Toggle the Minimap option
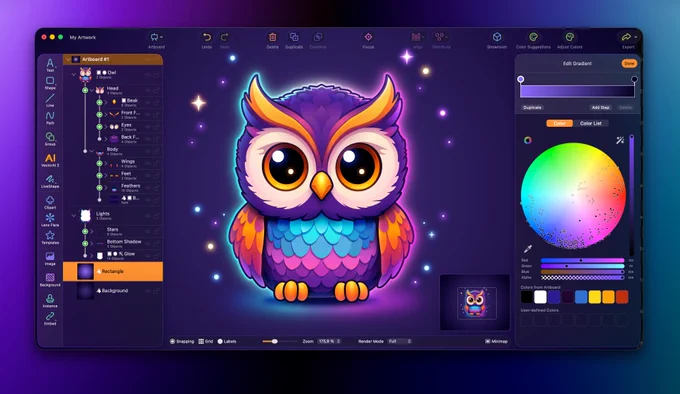This screenshot has width=680, height=394. click(x=497, y=342)
